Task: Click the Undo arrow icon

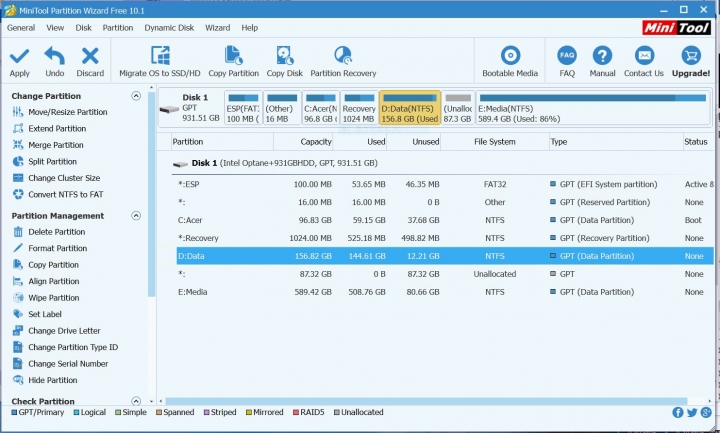Action: [54, 56]
